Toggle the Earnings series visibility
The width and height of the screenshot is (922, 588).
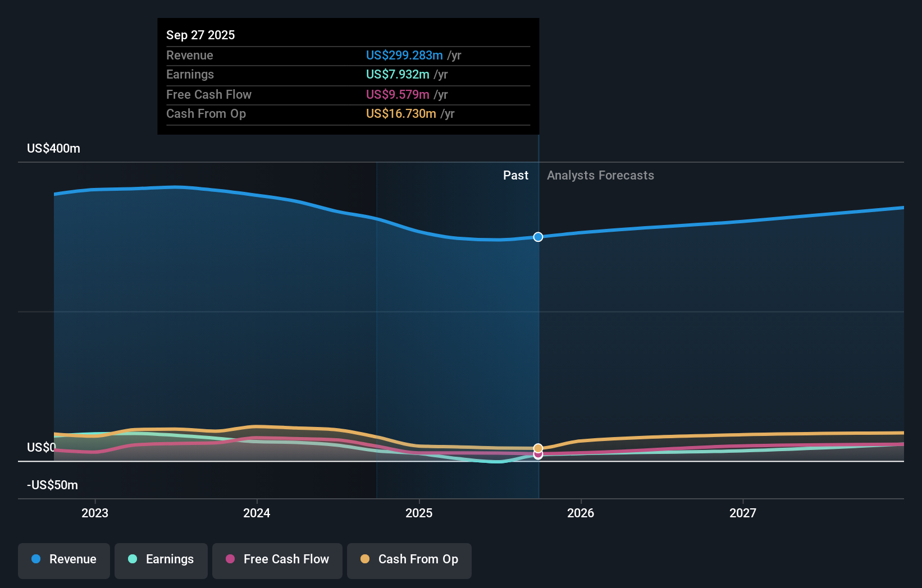coord(161,560)
